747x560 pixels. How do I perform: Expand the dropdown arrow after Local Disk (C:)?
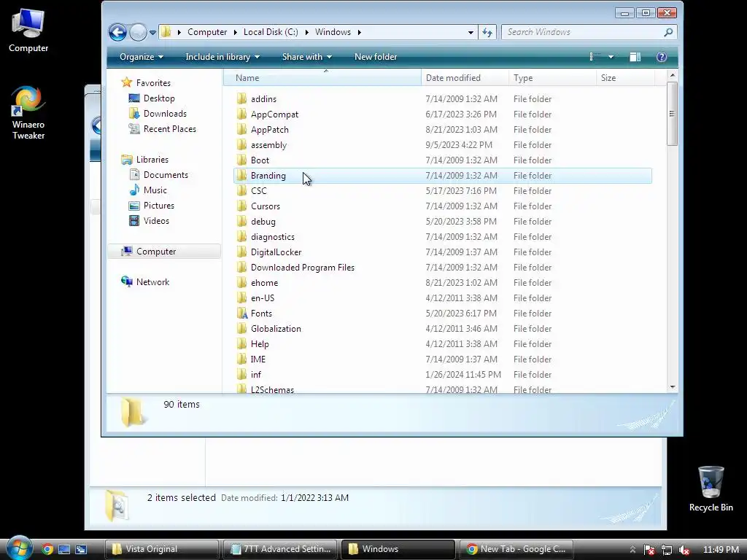point(306,32)
